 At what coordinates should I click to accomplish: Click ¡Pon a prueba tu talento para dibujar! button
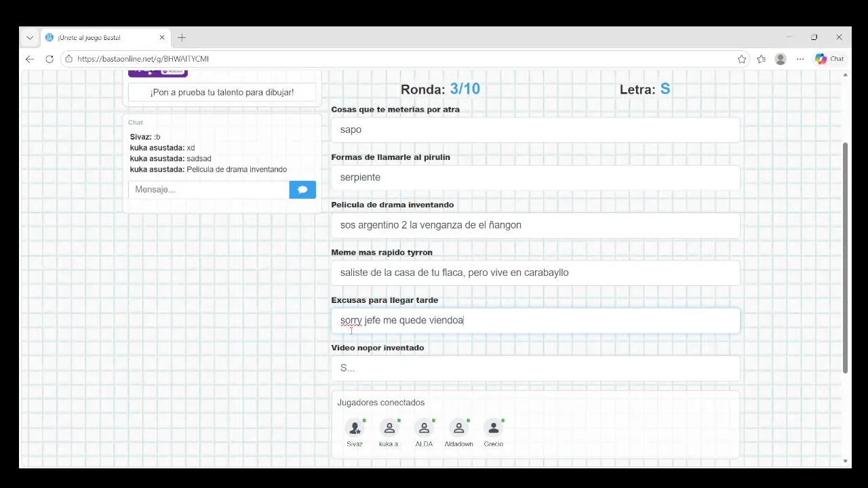pyautogui.click(x=222, y=92)
